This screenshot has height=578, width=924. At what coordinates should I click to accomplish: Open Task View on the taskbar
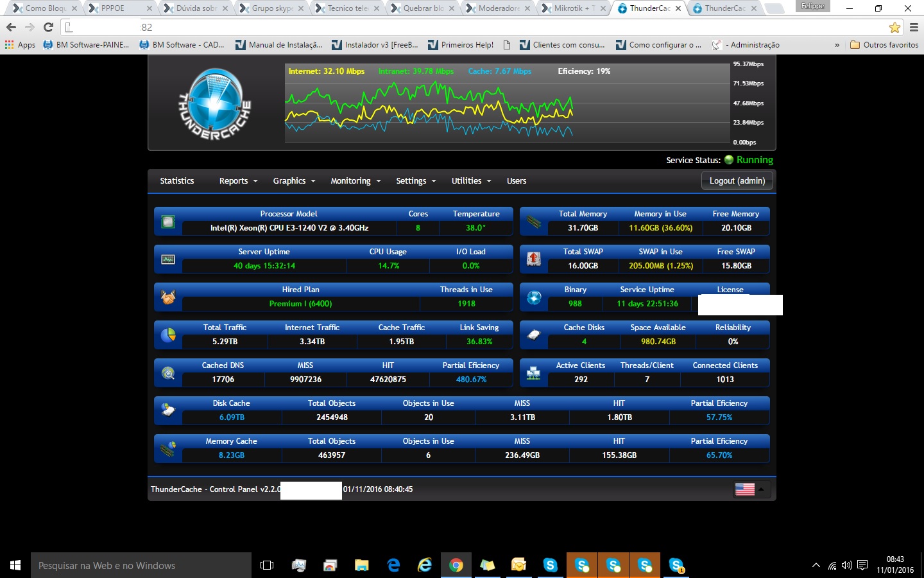pyautogui.click(x=267, y=565)
